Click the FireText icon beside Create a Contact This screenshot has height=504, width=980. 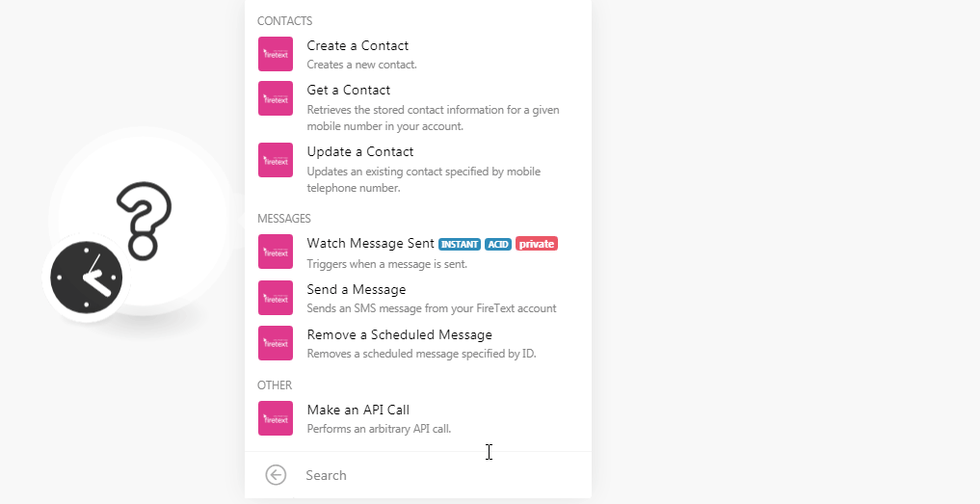click(276, 54)
